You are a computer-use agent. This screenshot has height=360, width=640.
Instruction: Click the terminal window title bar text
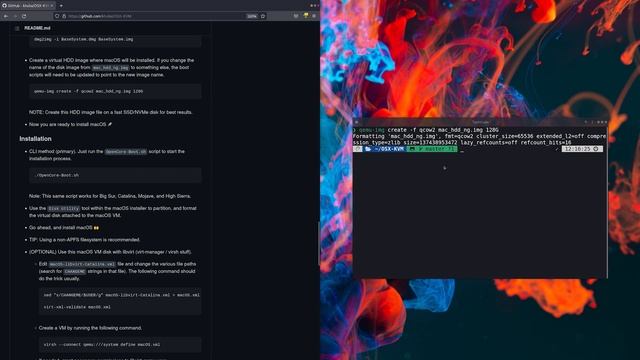coord(480,122)
